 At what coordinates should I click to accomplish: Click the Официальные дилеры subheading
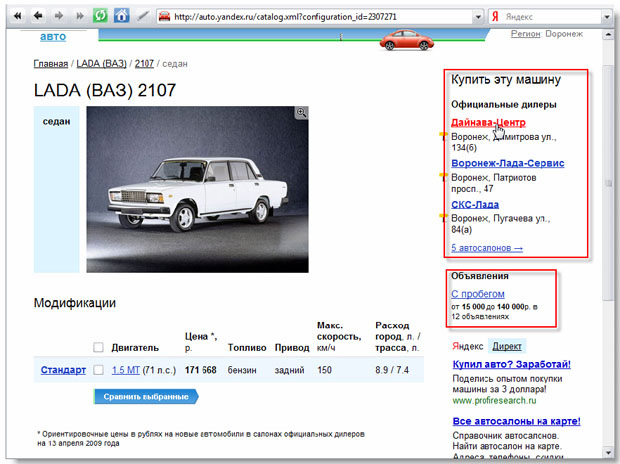[x=504, y=104]
